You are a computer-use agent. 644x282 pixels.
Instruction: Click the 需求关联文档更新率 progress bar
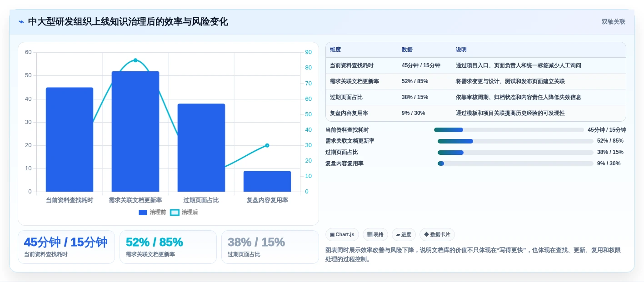(515, 141)
